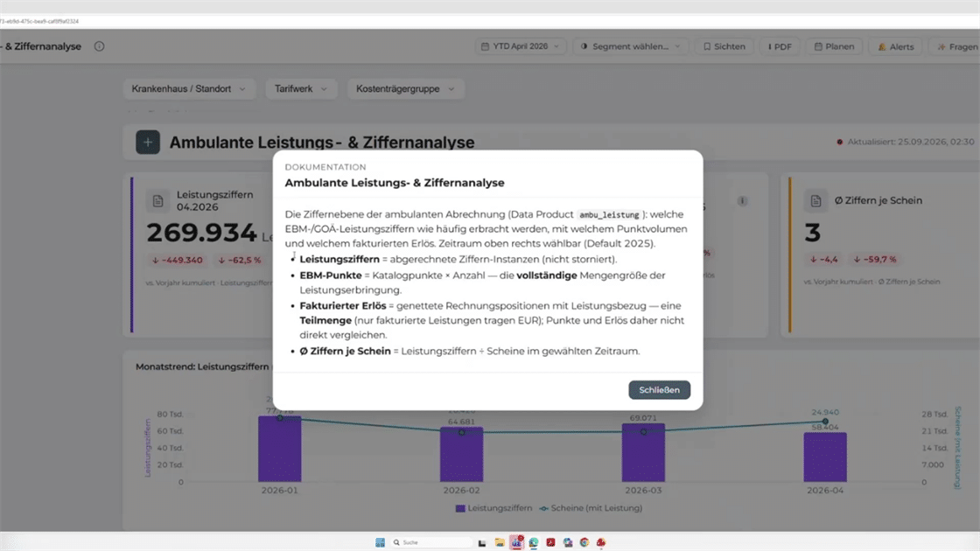Click the info icon beside the Ziffernanalyse header title
980x551 pixels.
coord(99,46)
